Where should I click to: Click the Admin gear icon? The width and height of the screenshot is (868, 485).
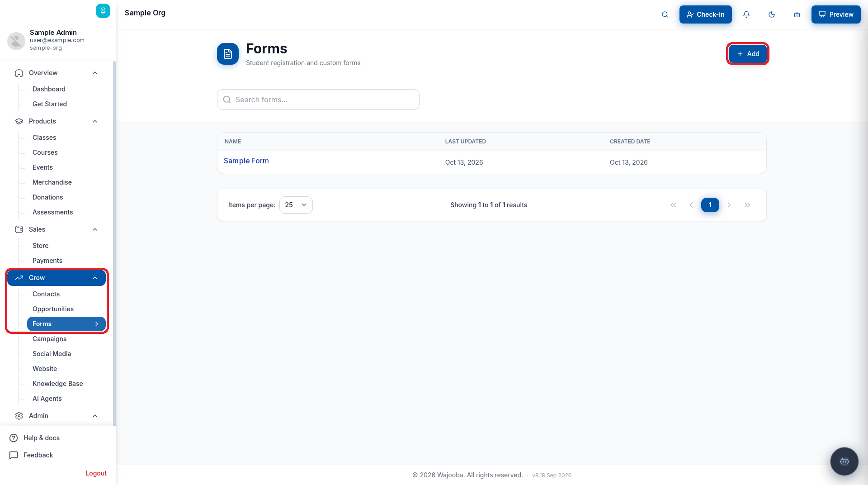click(19, 416)
